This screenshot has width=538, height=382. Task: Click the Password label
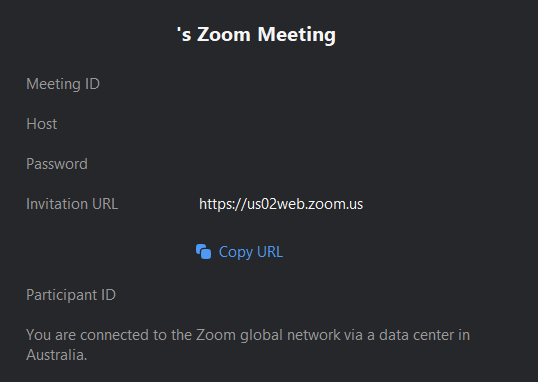pos(57,164)
